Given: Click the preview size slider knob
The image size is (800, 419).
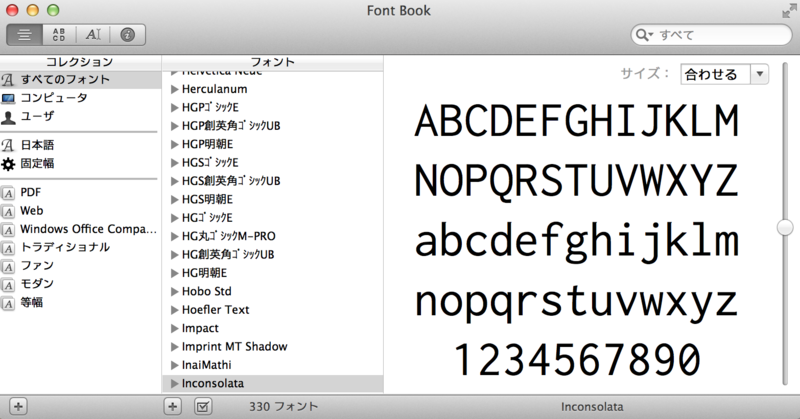Looking at the screenshot, I should (x=785, y=227).
